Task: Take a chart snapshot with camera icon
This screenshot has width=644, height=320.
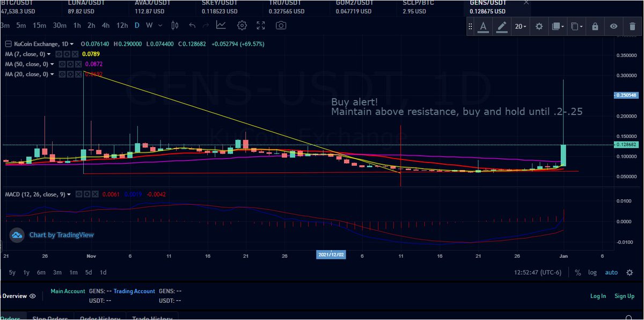Action: (x=281, y=25)
